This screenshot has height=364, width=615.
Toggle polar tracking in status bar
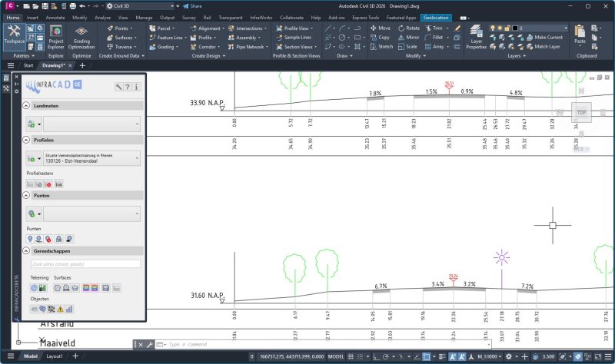click(386, 356)
